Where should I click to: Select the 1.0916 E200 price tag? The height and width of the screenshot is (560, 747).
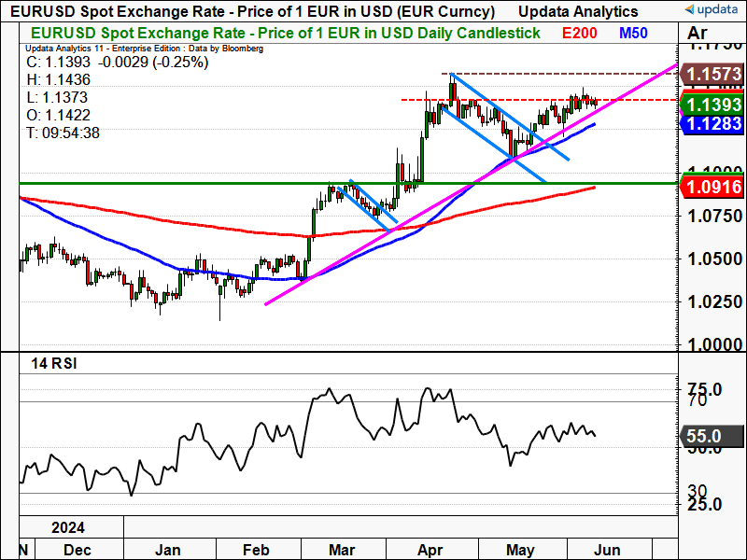(x=712, y=187)
